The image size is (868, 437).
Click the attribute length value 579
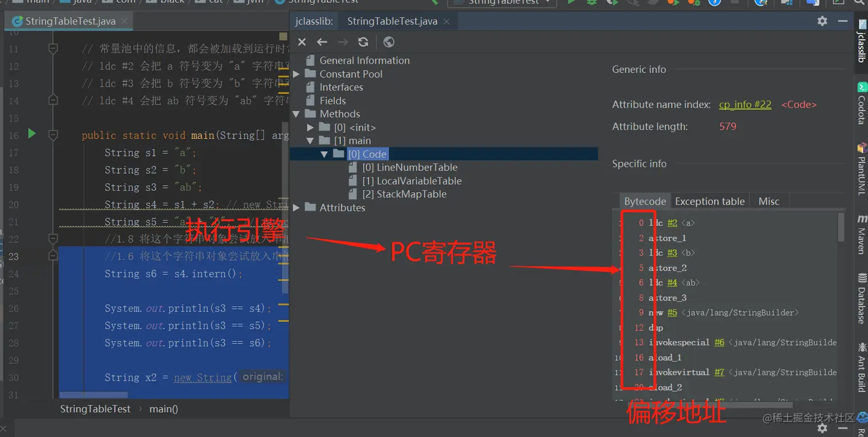tap(727, 126)
